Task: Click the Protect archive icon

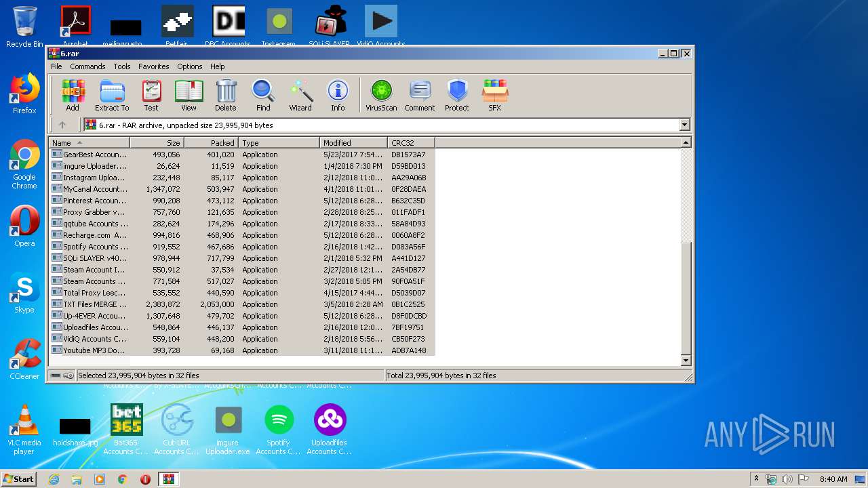Action: [457, 96]
